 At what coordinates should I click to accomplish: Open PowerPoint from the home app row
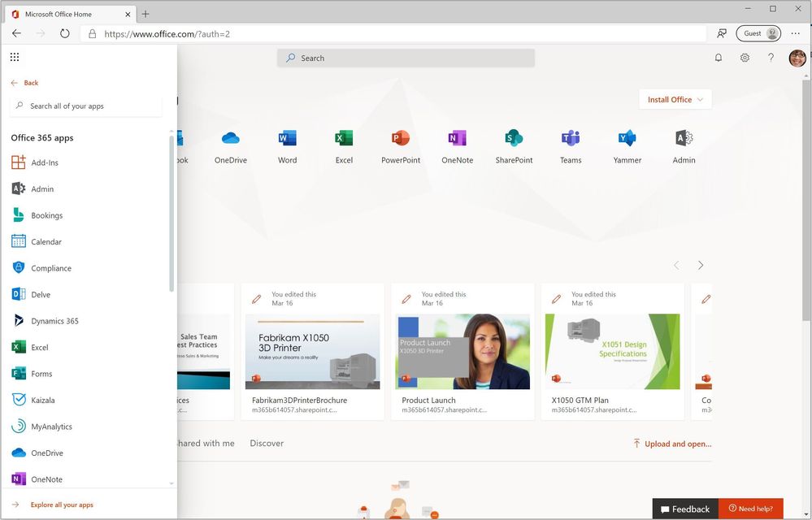pos(401,138)
